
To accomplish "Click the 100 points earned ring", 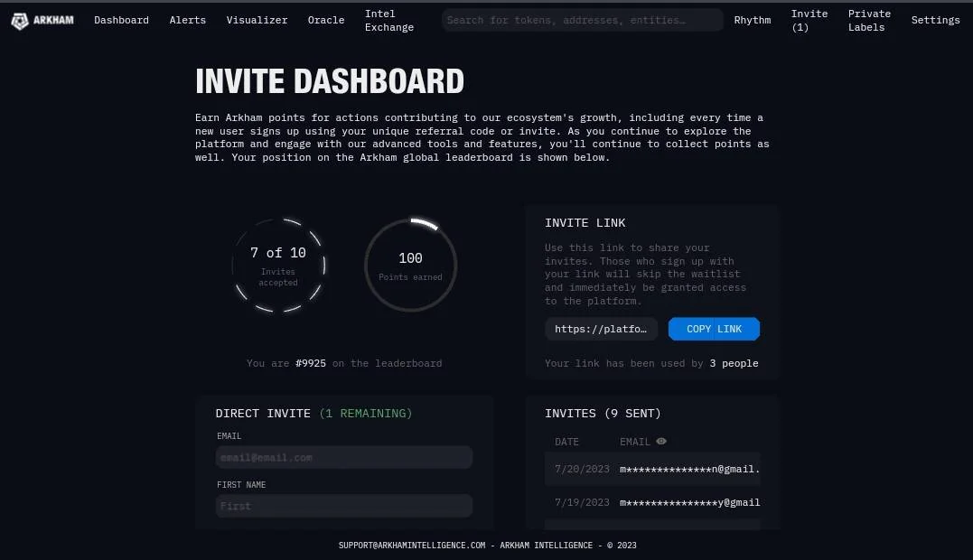I will pyautogui.click(x=411, y=266).
